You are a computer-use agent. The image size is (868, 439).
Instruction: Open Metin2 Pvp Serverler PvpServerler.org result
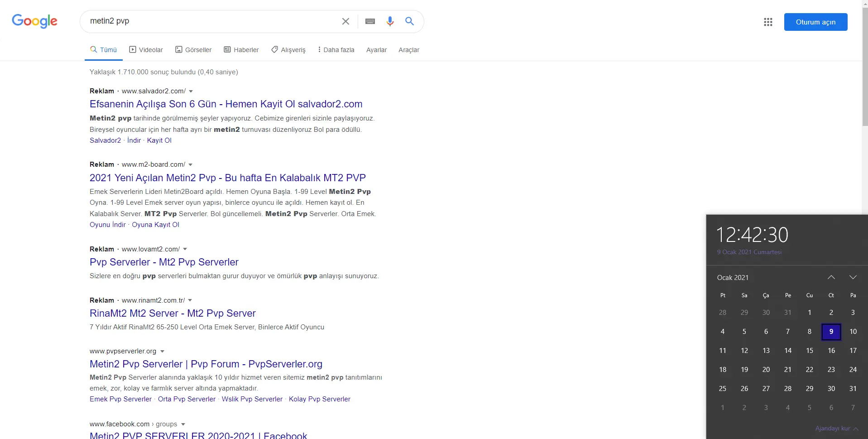(206, 364)
